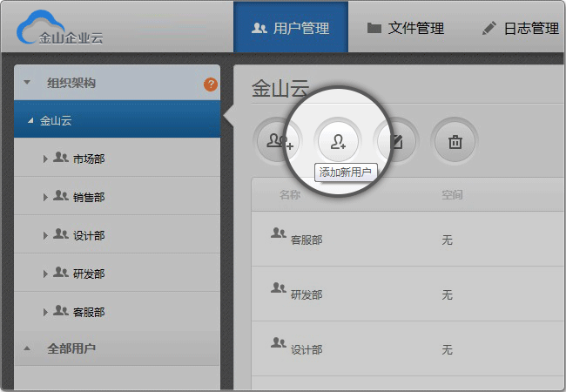Click the trash delete icon button
The height and width of the screenshot is (392, 566).
[455, 141]
